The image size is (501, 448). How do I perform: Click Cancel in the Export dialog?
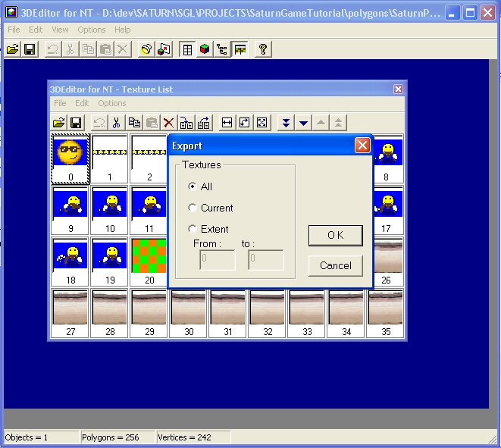(x=336, y=265)
